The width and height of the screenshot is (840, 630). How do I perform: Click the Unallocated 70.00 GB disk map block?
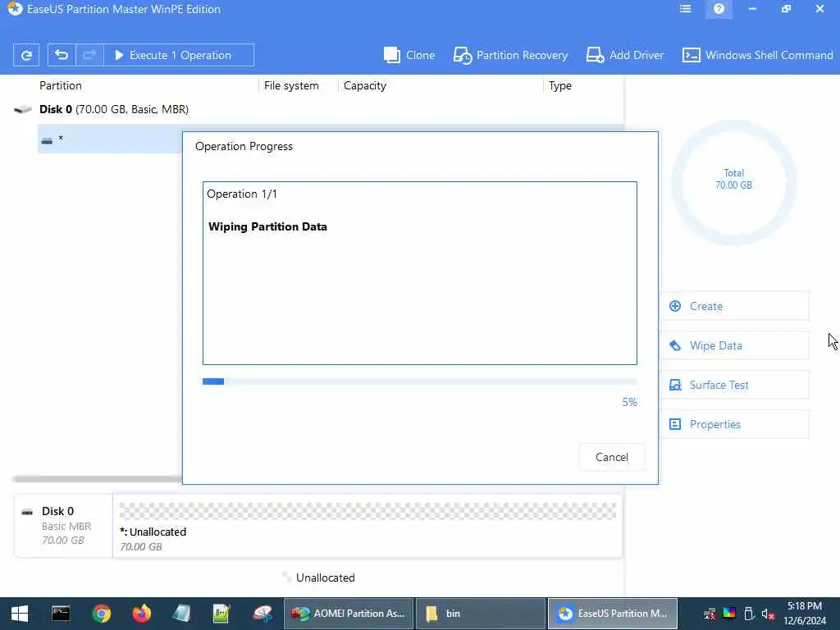coord(367,526)
